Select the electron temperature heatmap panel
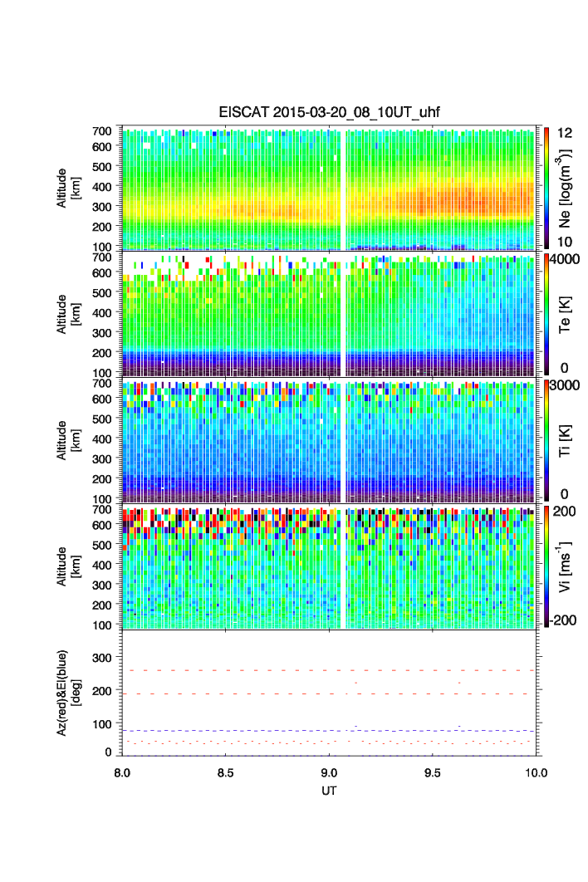Screen dimensions: 588x882 [328, 316]
